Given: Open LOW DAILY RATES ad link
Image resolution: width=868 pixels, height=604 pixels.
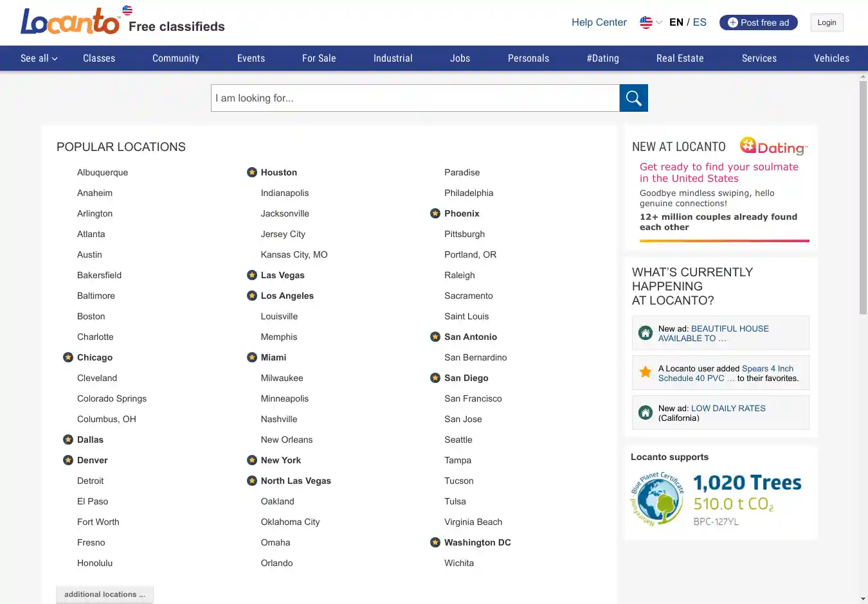Looking at the screenshot, I should 728,408.
